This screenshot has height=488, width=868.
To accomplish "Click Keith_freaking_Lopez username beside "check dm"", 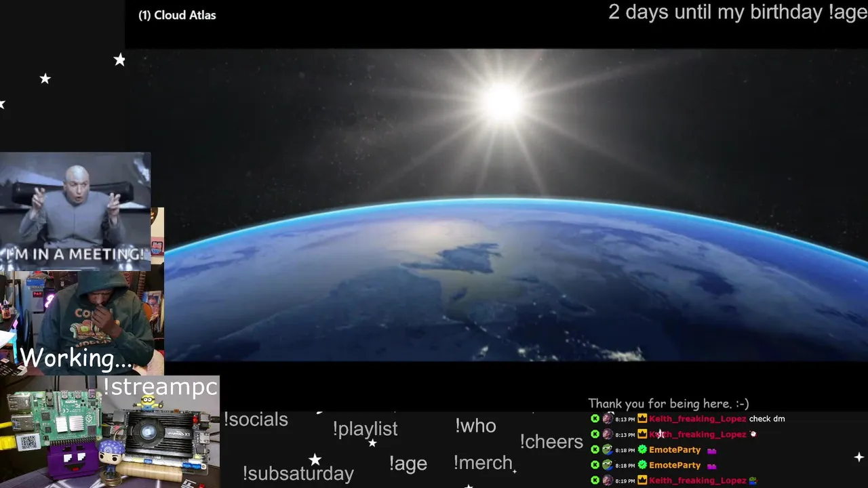I will (697, 419).
